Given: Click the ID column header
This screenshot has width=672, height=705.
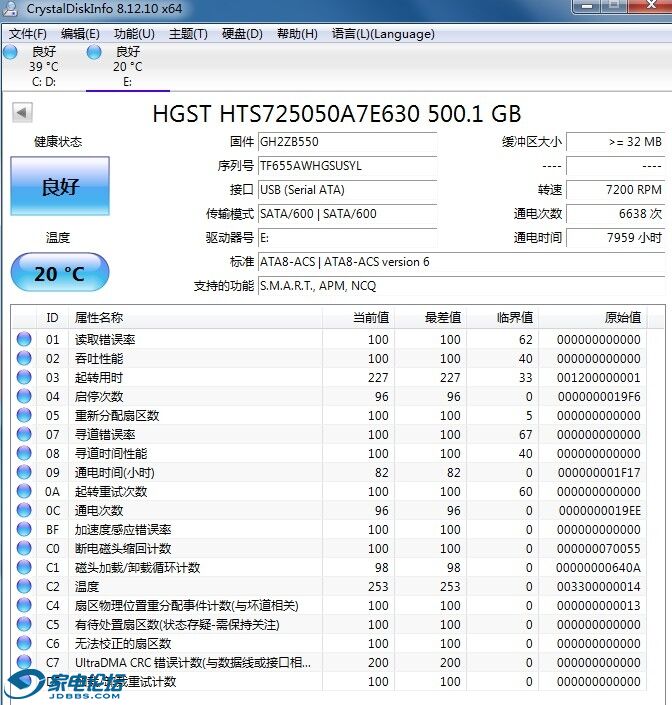Looking at the screenshot, I should [x=52, y=318].
